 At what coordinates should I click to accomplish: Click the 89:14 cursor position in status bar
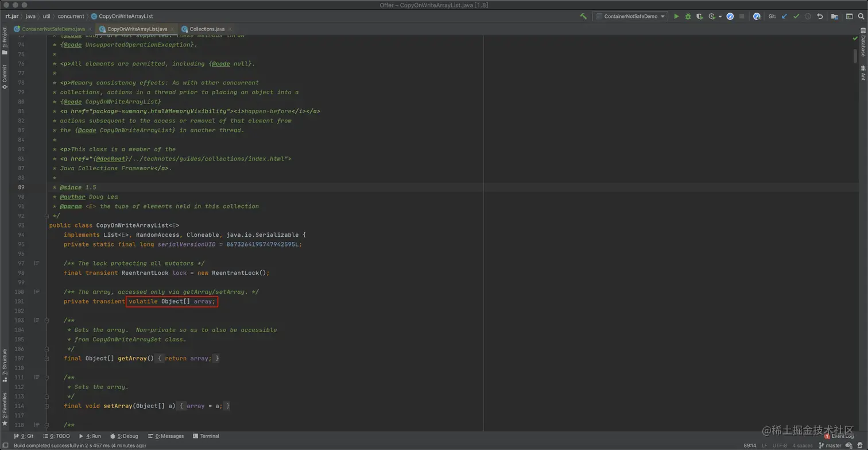(750, 445)
